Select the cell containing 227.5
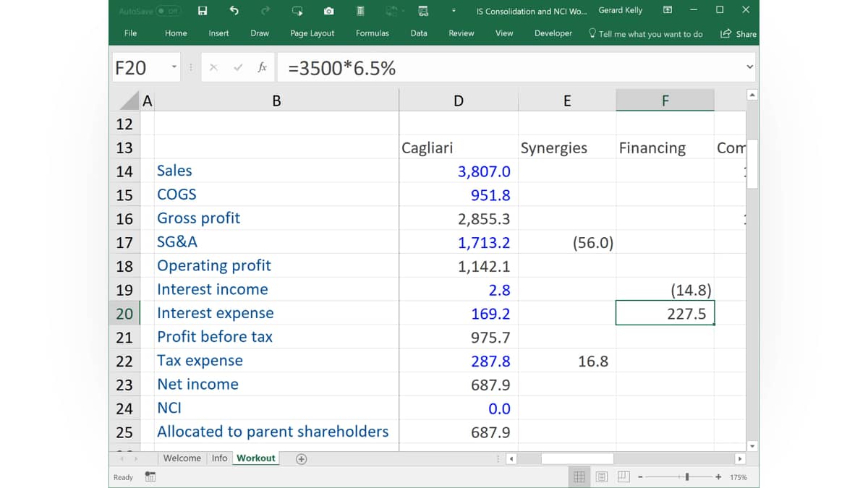868x488 pixels. 665,314
